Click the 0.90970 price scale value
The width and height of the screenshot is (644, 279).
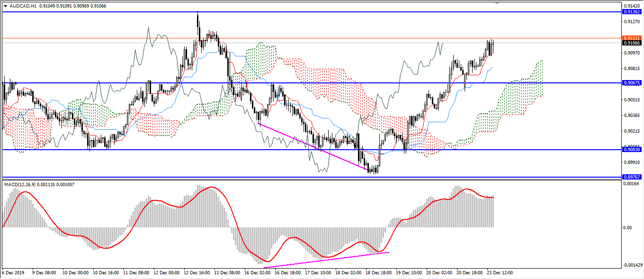click(x=633, y=53)
